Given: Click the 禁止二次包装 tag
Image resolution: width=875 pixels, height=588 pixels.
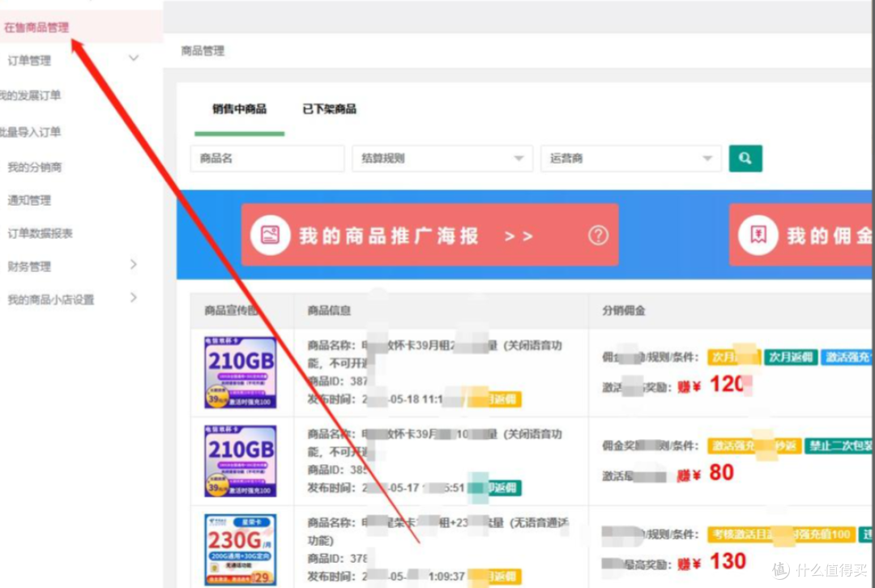Looking at the screenshot, I should [840, 445].
